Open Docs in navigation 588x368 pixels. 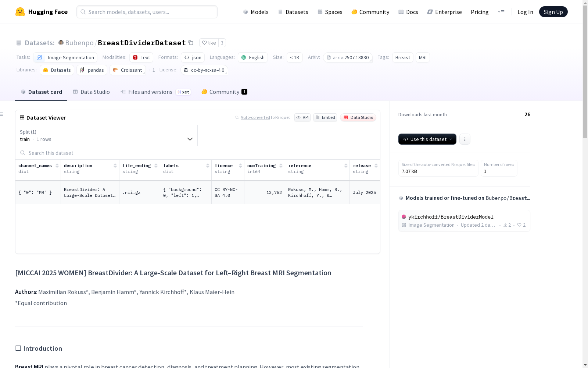(408, 12)
